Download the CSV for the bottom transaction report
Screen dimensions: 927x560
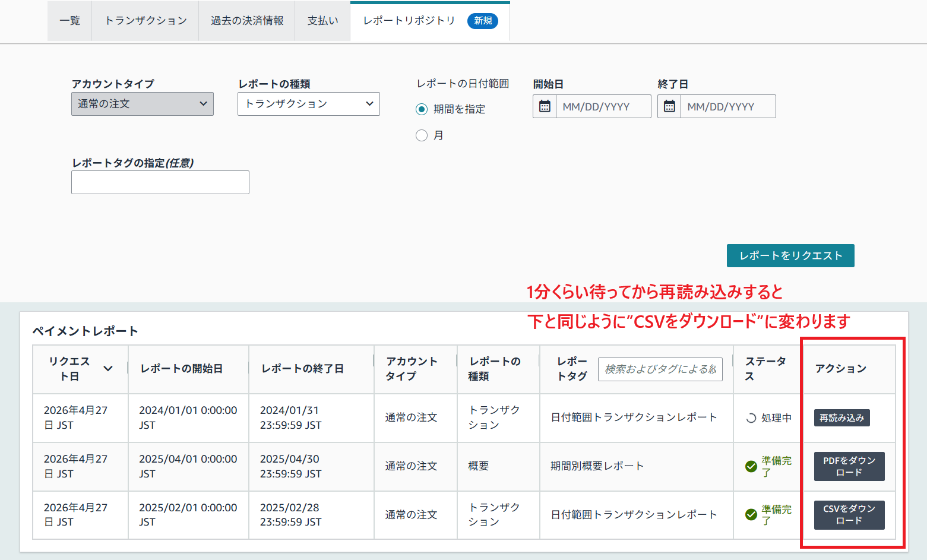849,515
